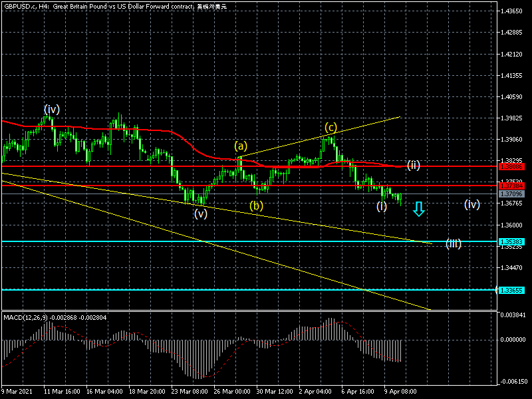Click the red 1.37384 price tag
The height and width of the screenshot is (399, 532).
click(511, 186)
